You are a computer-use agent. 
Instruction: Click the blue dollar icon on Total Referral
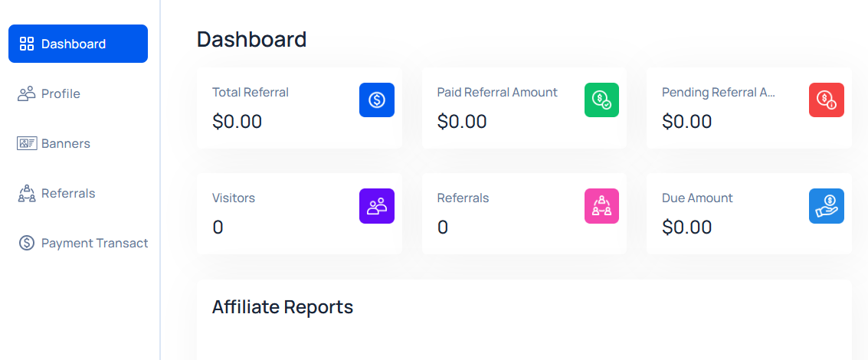click(376, 100)
